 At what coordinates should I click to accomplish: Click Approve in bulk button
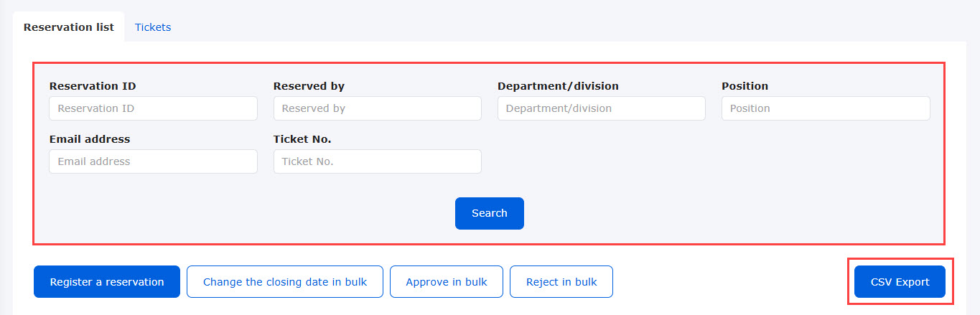tap(447, 282)
